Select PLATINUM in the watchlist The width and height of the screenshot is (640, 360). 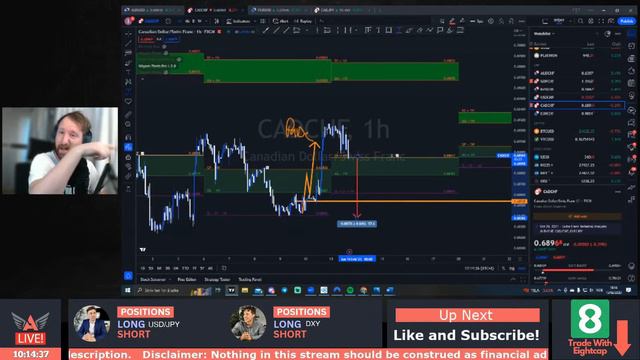tap(578, 56)
